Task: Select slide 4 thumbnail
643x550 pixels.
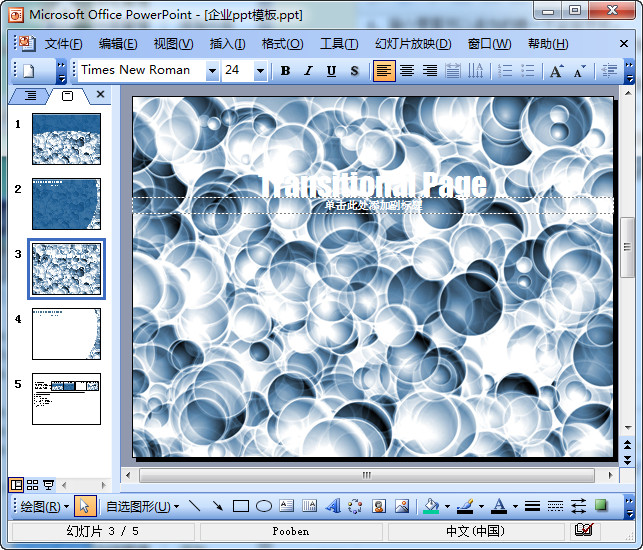Action: click(x=66, y=334)
